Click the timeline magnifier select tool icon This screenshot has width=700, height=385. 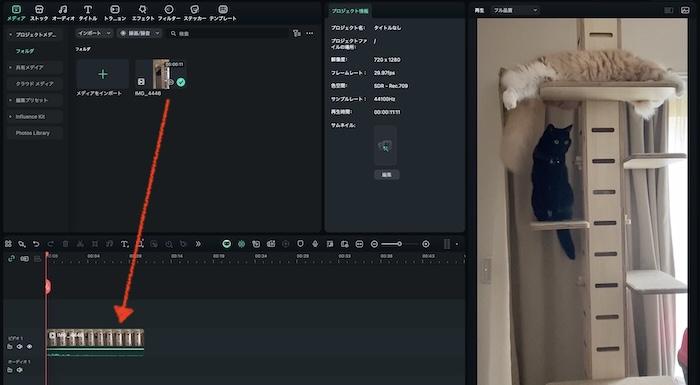(22, 244)
